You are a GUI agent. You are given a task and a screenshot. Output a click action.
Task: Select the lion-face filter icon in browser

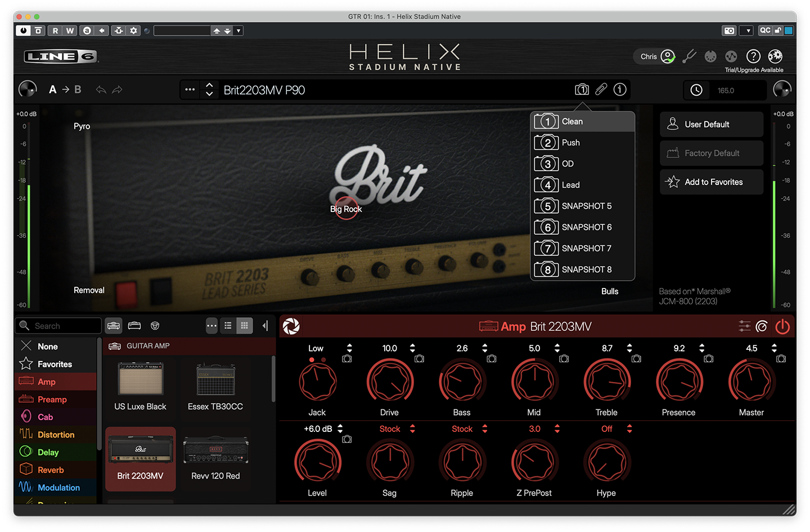click(155, 326)
